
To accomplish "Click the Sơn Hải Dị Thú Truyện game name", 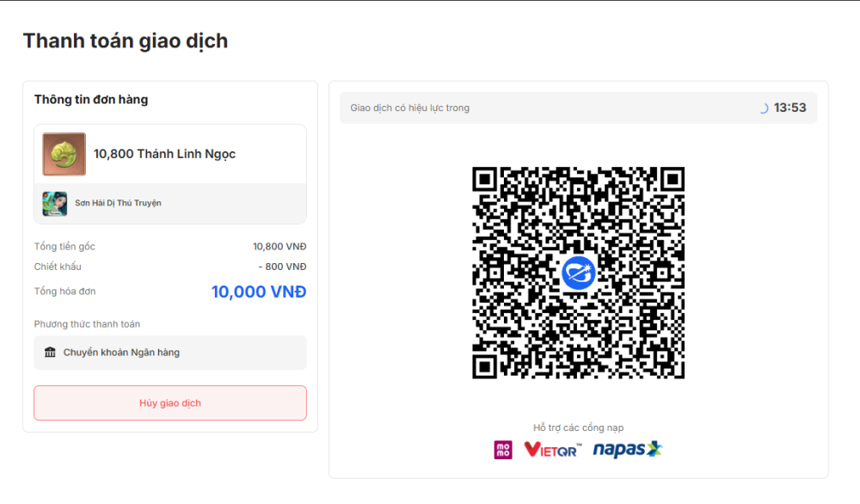I will pos(118,203).
